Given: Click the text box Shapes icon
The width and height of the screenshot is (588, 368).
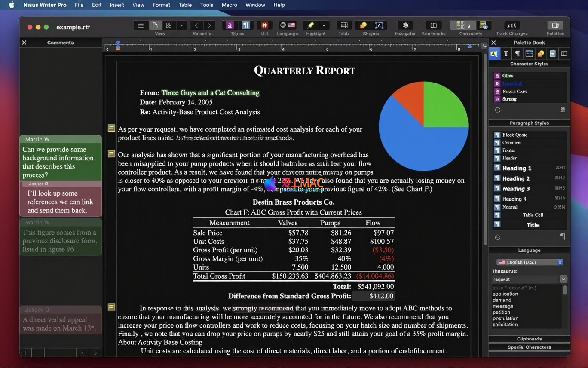Looking at the screenshot, I should [x=379, y=25].
